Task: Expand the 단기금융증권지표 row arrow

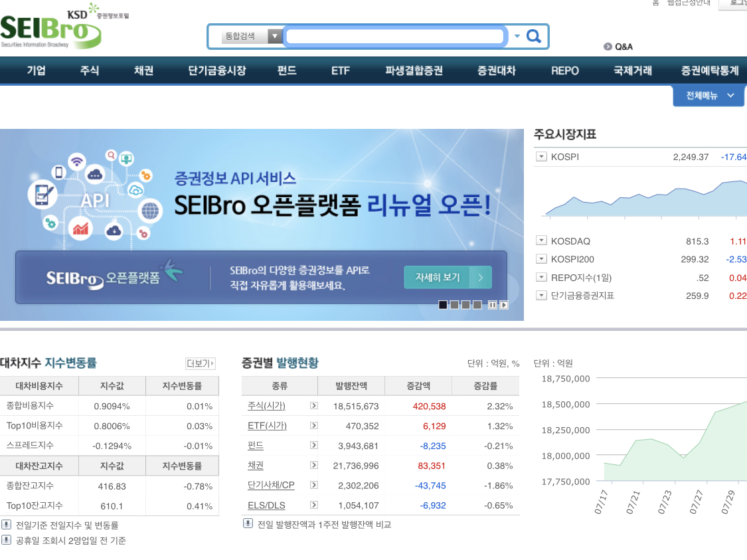Action: point(541,295)
